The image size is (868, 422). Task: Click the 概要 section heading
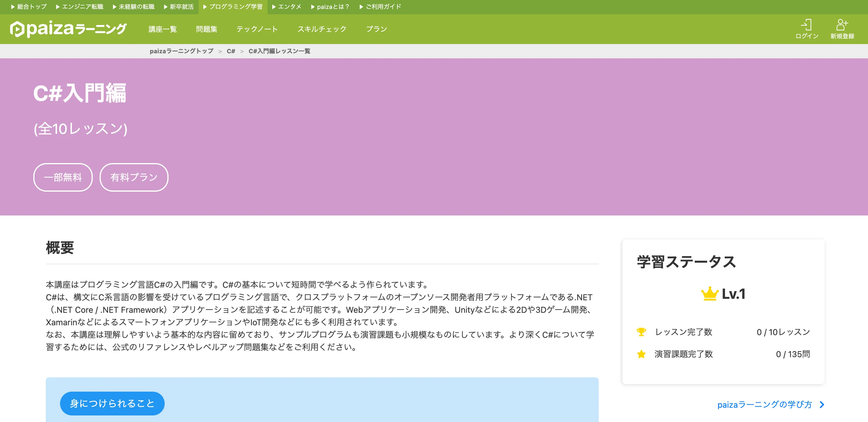[x=60, y=248]
